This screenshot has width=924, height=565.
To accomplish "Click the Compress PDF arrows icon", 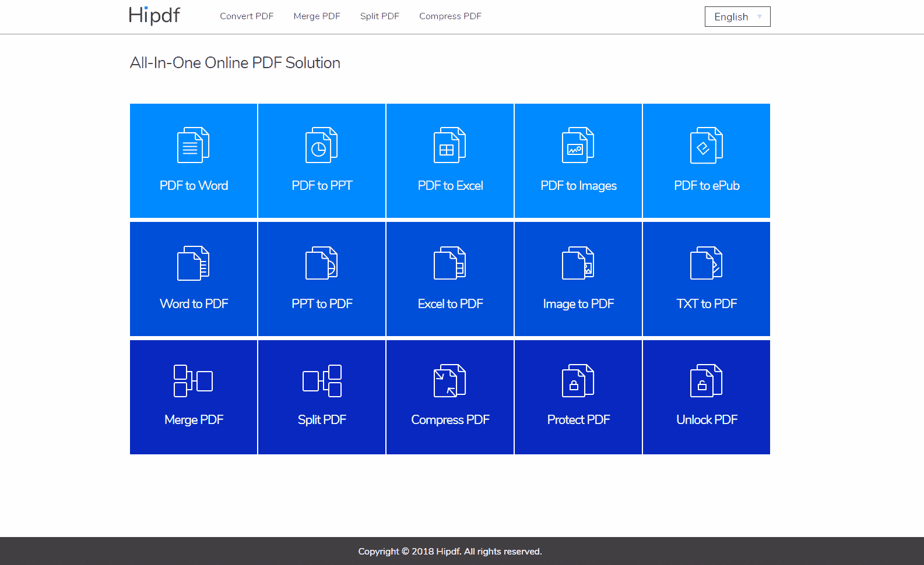I will click(x=449, y=381).
